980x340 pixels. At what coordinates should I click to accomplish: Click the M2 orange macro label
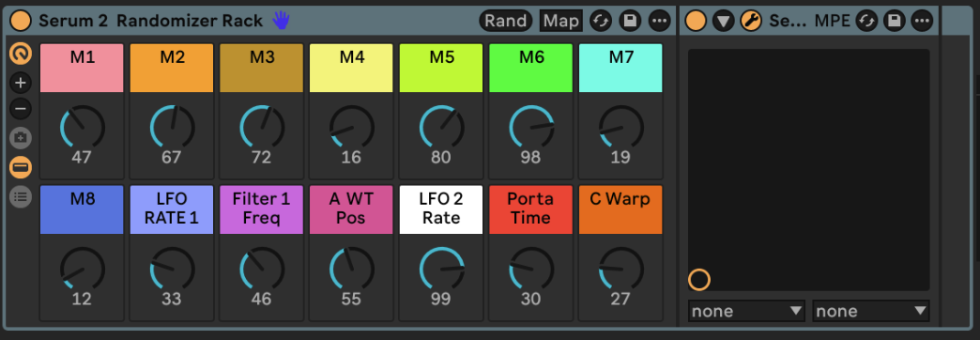tap(172, 68)
